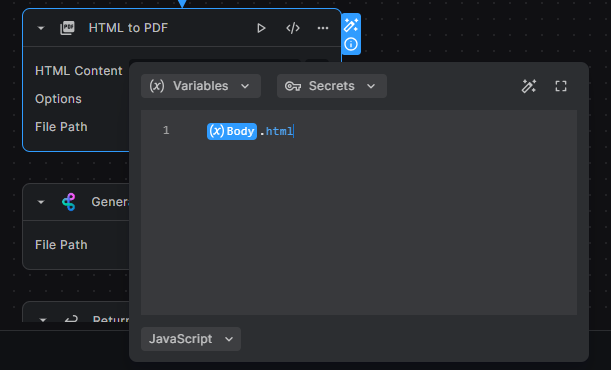Viewport: 611px width, 370px height.
Task: Change the JavaScript language dropdown
Action: pos(191,339)
